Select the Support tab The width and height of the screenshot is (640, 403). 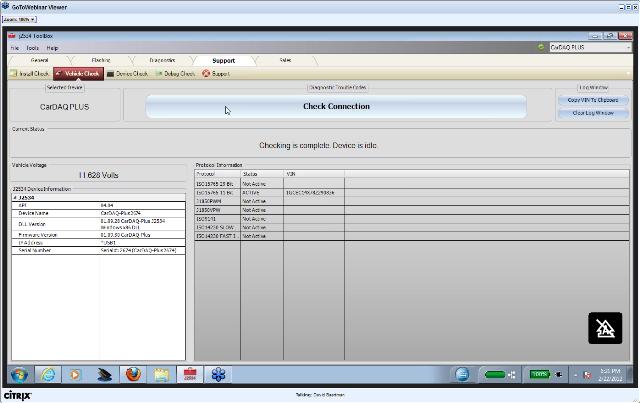(223, 60)
